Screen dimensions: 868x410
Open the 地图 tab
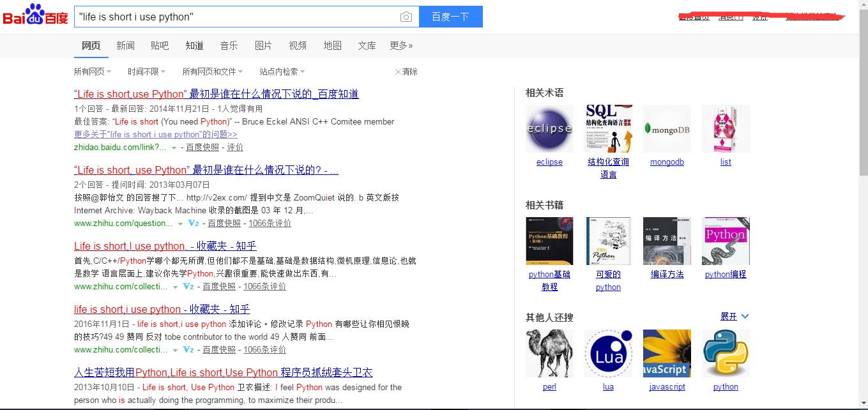click(x=332, y=45)
